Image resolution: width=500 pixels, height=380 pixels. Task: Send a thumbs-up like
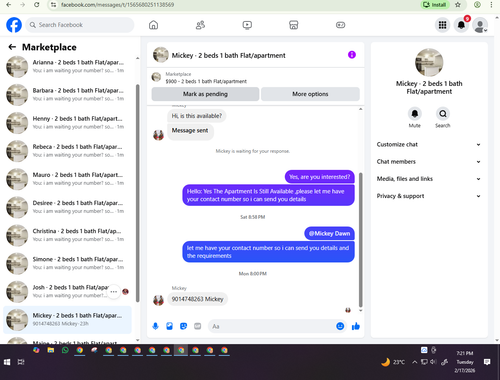[356, 326]
